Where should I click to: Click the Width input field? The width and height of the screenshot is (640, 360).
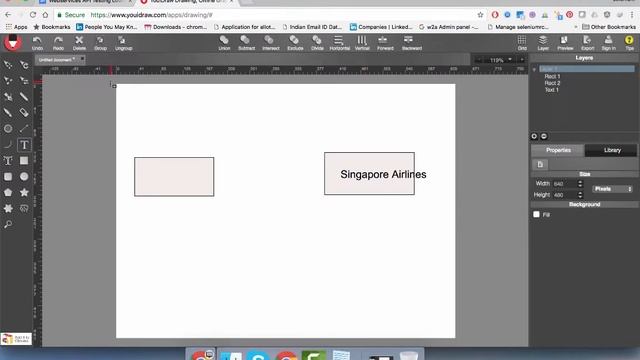pos(564,184)
